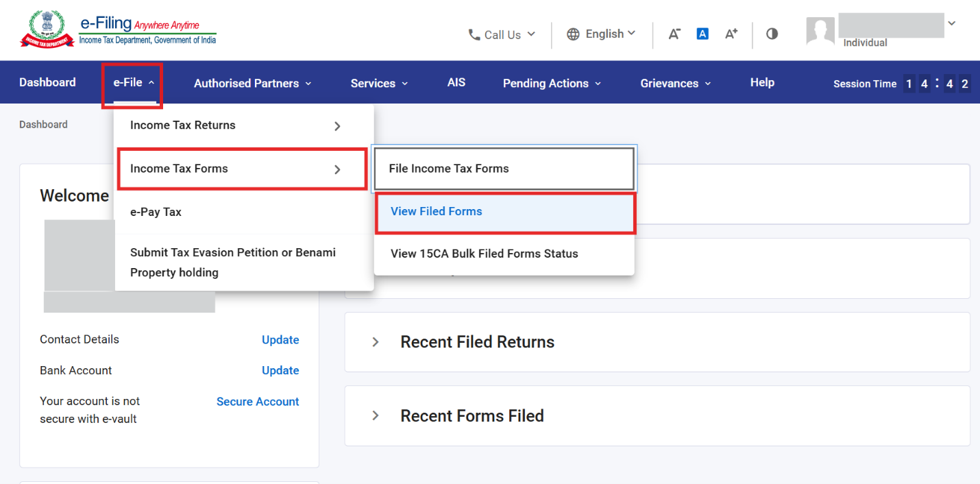Select the default font size A icon

pyautogui.click(x=702, y=34)
